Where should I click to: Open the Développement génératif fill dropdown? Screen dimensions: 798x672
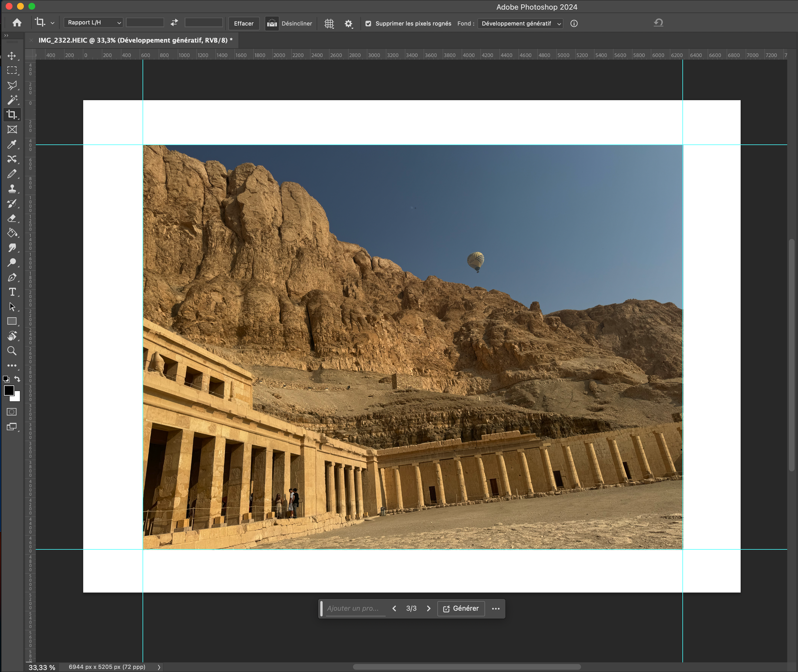click(521, 24)
